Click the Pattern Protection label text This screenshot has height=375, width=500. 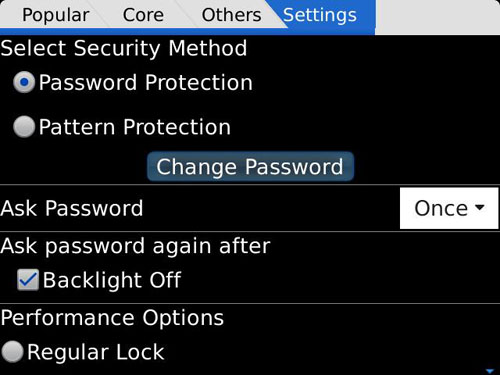coord(135,127)
